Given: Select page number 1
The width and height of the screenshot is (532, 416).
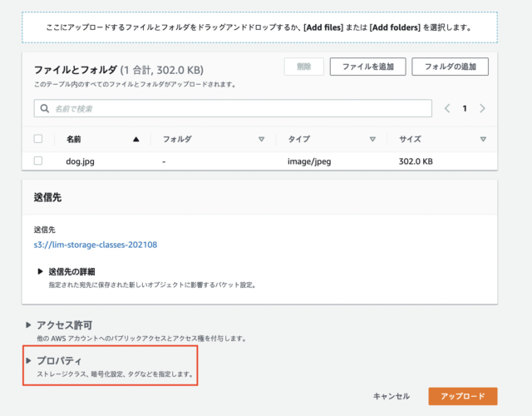Looking at the screenshot, I should click(x=465, y=109).
